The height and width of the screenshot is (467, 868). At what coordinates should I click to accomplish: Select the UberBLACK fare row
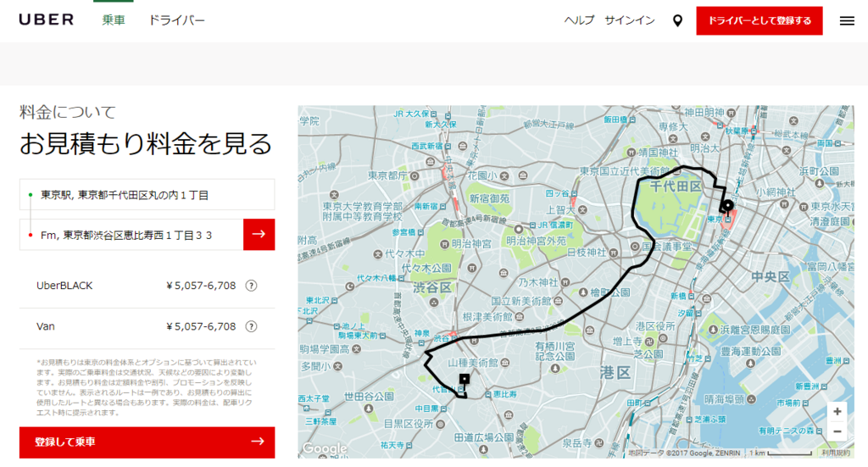pyautogui.click(x=147, y=286)
